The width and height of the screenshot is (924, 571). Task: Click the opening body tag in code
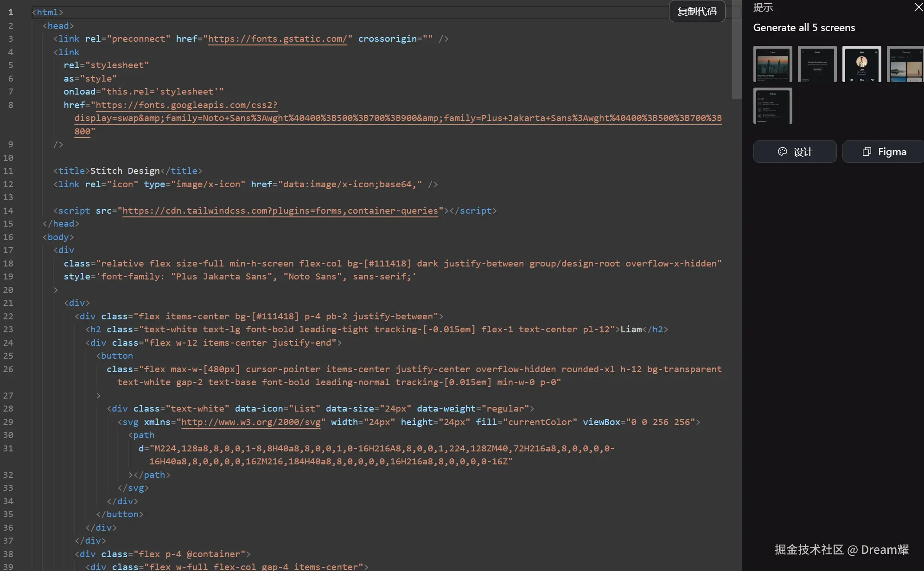58,237
